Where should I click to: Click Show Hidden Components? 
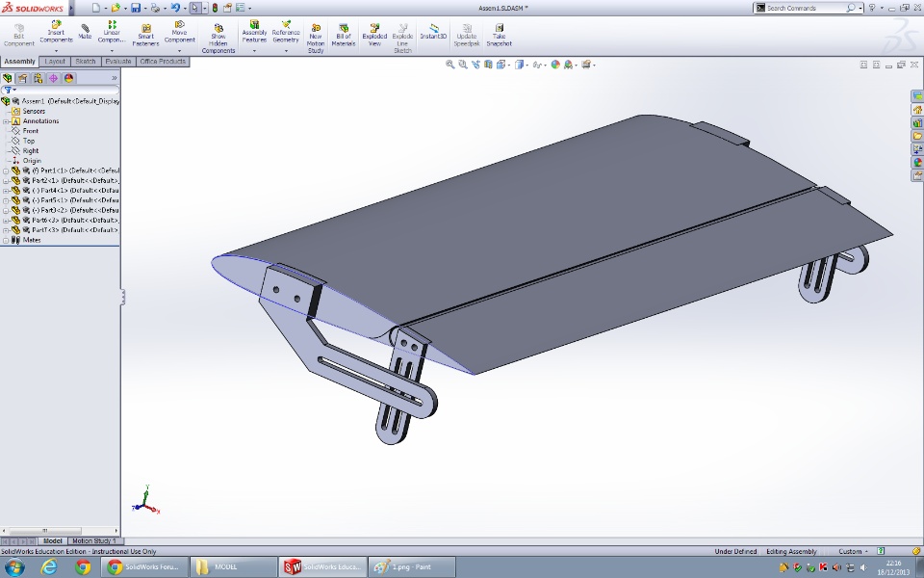(x=218, y=39)
